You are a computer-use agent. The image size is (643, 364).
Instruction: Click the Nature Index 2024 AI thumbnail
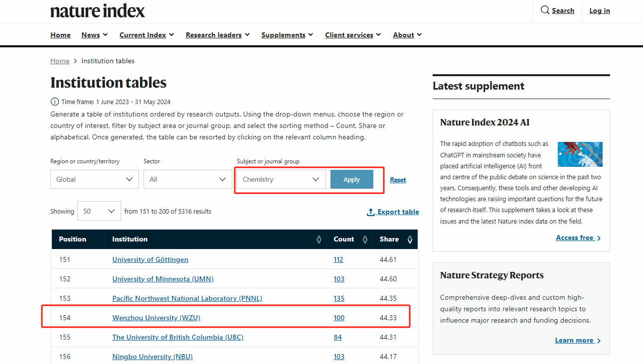[580, 154]
